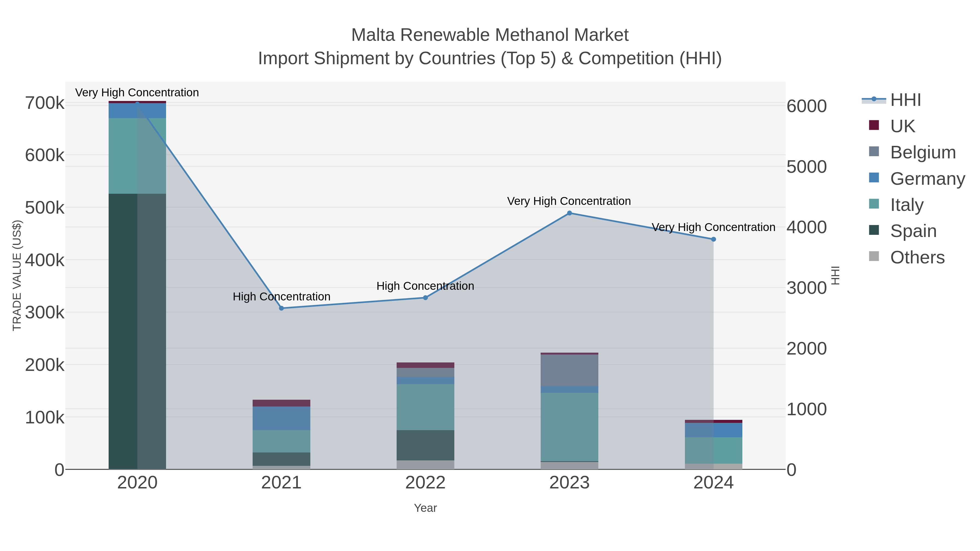Click the UK segment of the 2021 bar
The height and width of the screenshot is (551, 980).
click(x=281, y=403)
